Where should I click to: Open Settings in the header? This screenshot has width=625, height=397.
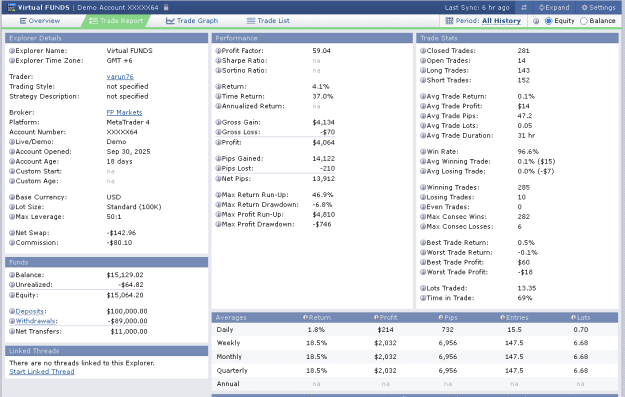tap(598, 8)
